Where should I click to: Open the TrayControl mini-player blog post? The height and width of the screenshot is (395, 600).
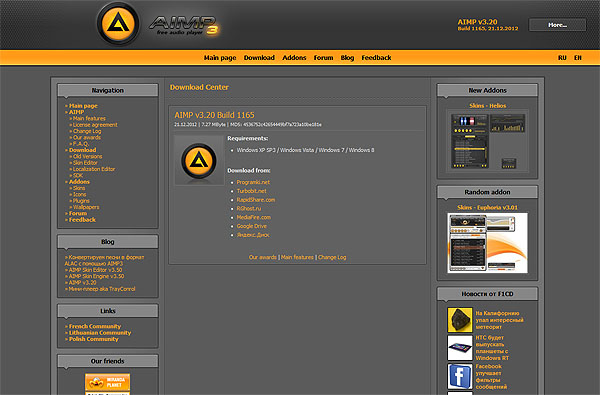[102, 289]
